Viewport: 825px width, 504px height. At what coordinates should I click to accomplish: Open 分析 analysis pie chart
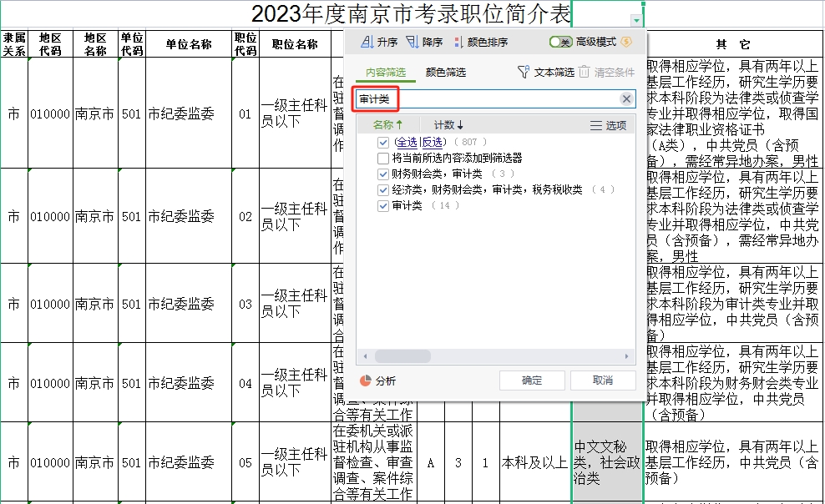[x=377, y=381]
